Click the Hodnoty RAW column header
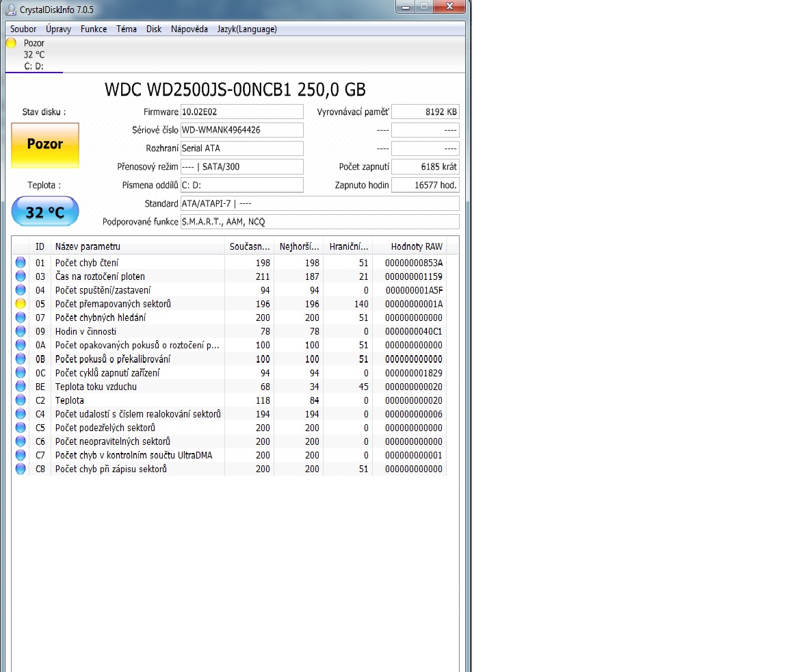The height and width of the screenshot is (672, 788). click(409, 246)
